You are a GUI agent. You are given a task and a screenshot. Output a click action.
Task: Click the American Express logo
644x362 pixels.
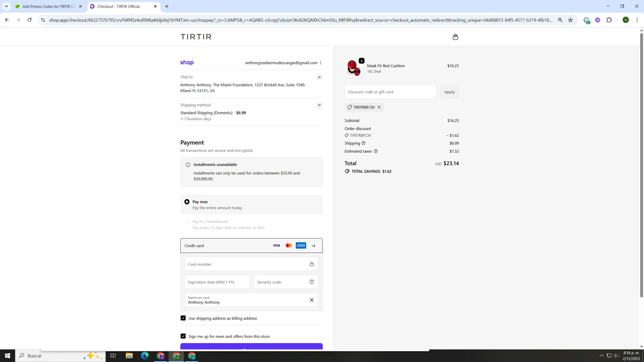[301, 246]
